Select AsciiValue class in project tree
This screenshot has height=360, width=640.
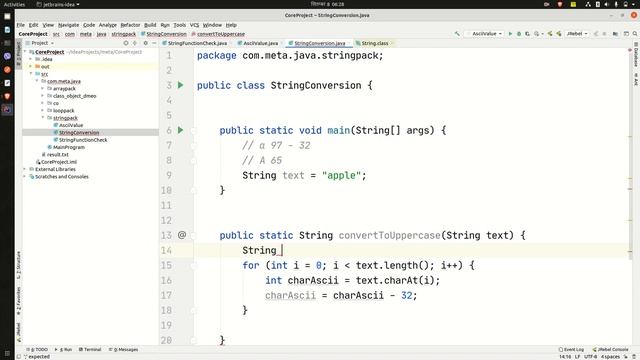[71, 125]
